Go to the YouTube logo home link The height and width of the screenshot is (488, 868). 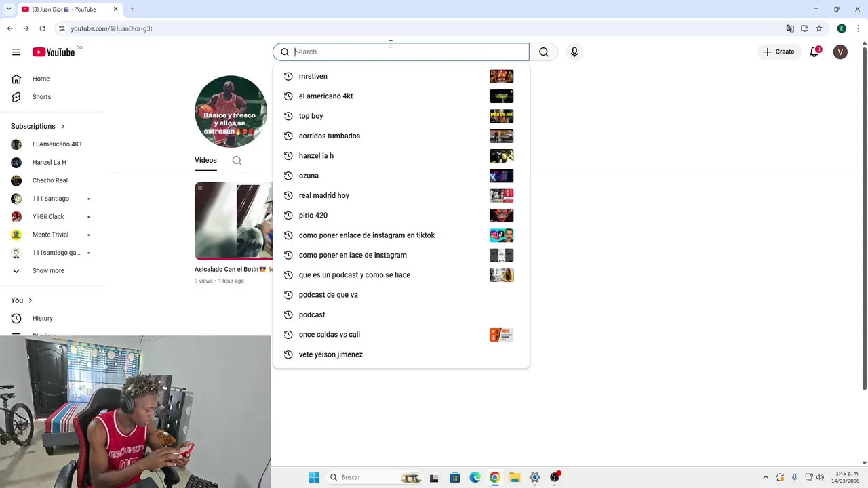point(54,52)
